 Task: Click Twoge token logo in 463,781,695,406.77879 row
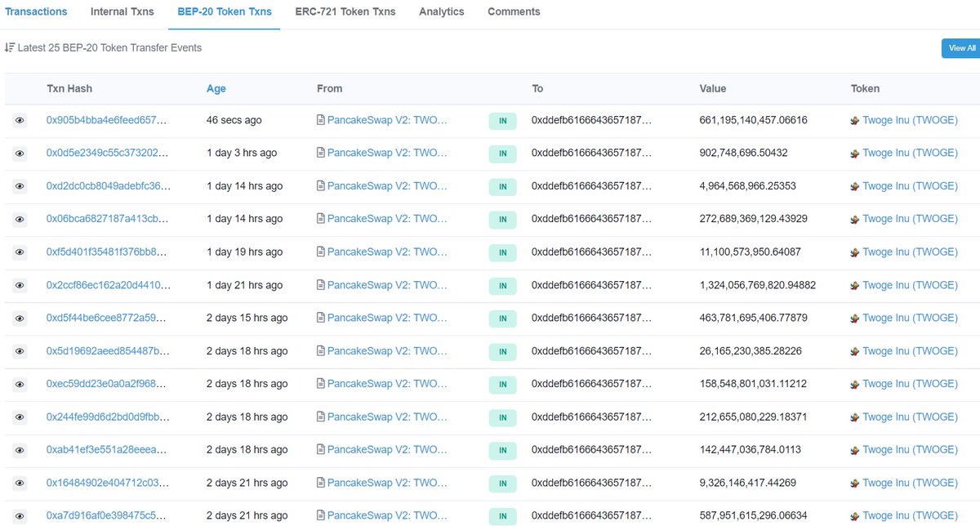(855, 318)
